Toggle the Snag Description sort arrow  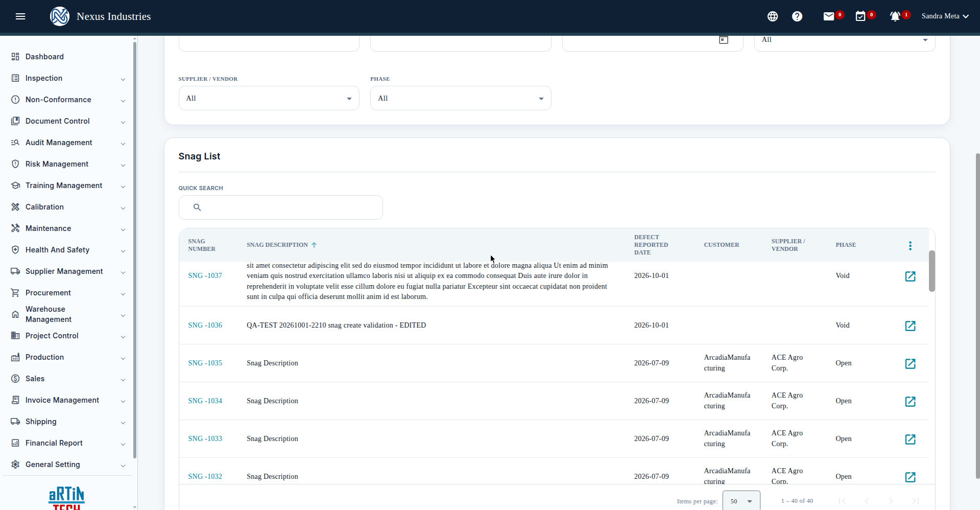coord(314,245)
